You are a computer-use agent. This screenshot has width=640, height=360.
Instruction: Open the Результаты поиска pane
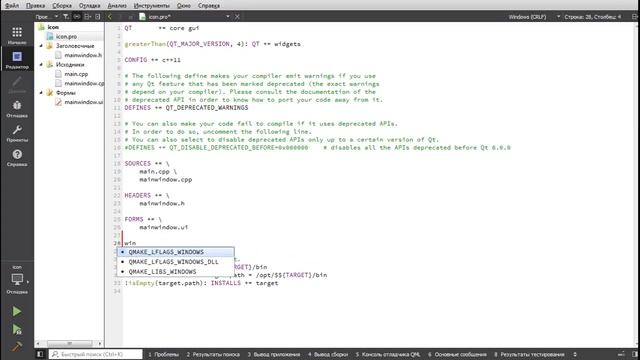point(213,354)
